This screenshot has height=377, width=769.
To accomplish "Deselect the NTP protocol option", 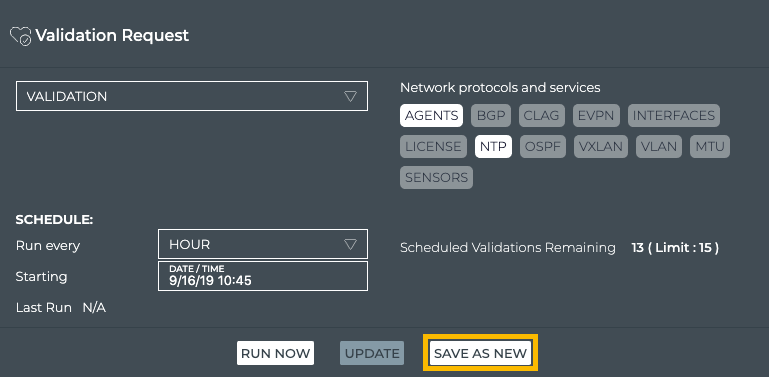I will (493, 147).
